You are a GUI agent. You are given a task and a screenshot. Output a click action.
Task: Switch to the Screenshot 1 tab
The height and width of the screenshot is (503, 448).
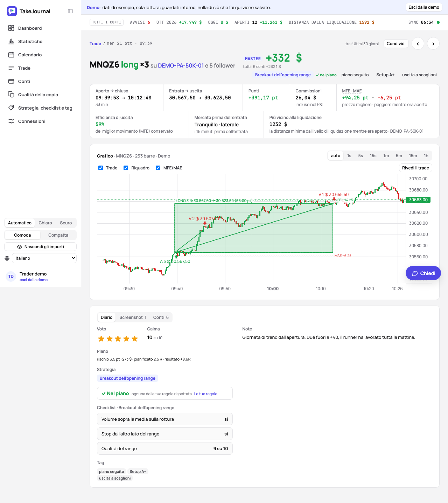click(133, 317)
